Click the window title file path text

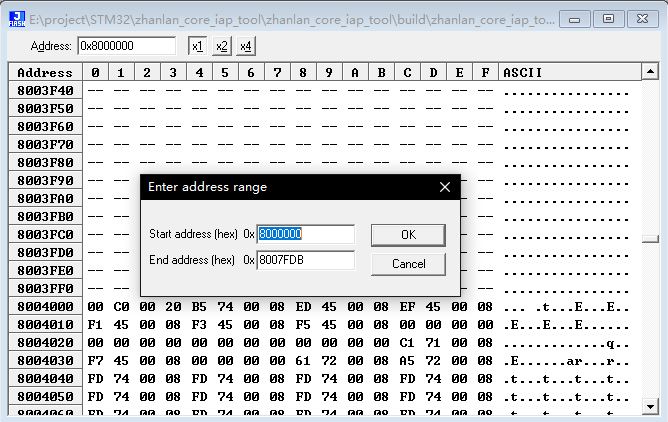point(292,20)
